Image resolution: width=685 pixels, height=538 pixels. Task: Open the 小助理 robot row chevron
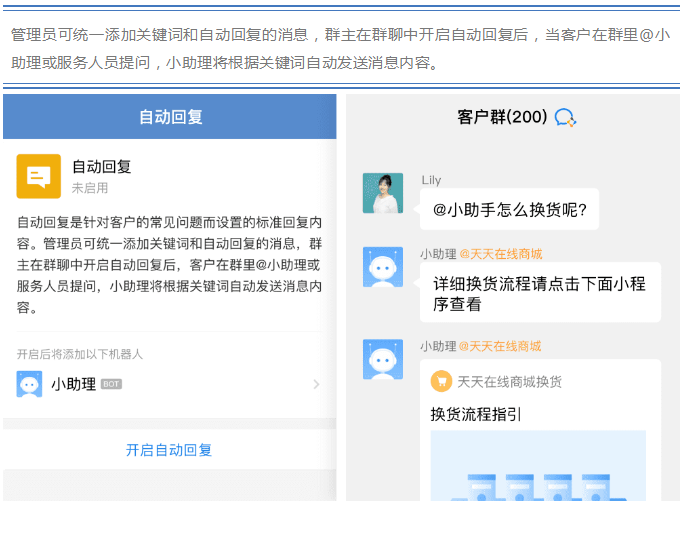pos(316,384)
